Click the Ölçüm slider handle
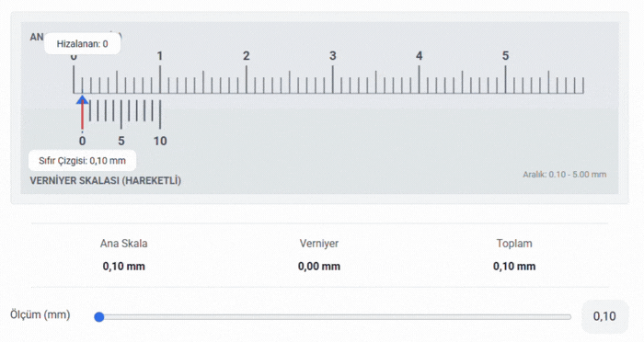 coord(99,316)
